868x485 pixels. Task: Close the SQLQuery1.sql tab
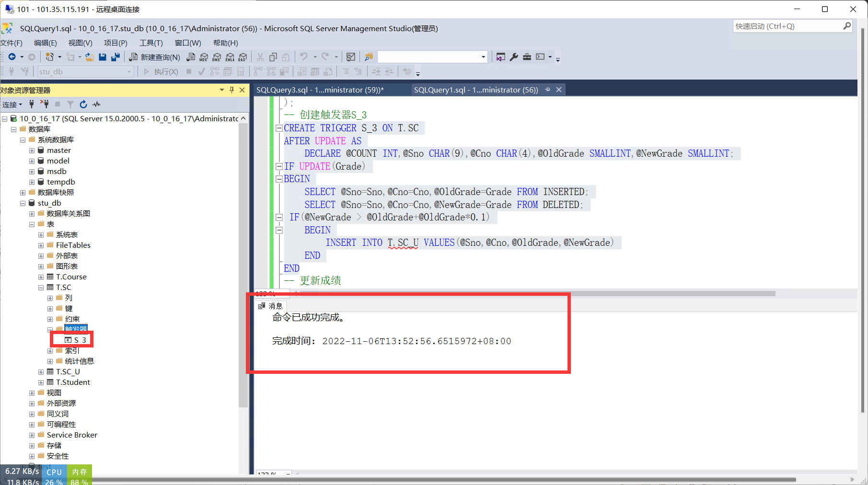pos(559,90)
